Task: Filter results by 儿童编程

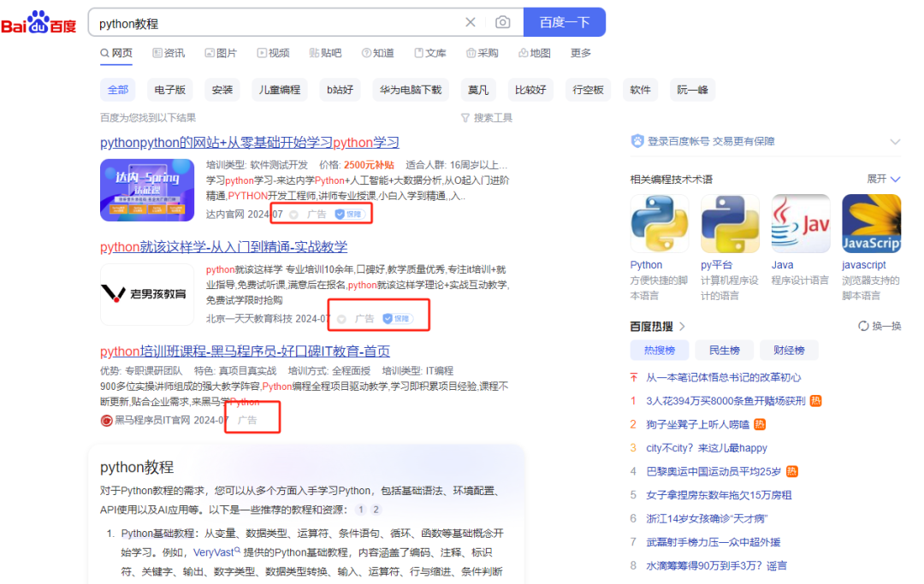Action: 280,90
